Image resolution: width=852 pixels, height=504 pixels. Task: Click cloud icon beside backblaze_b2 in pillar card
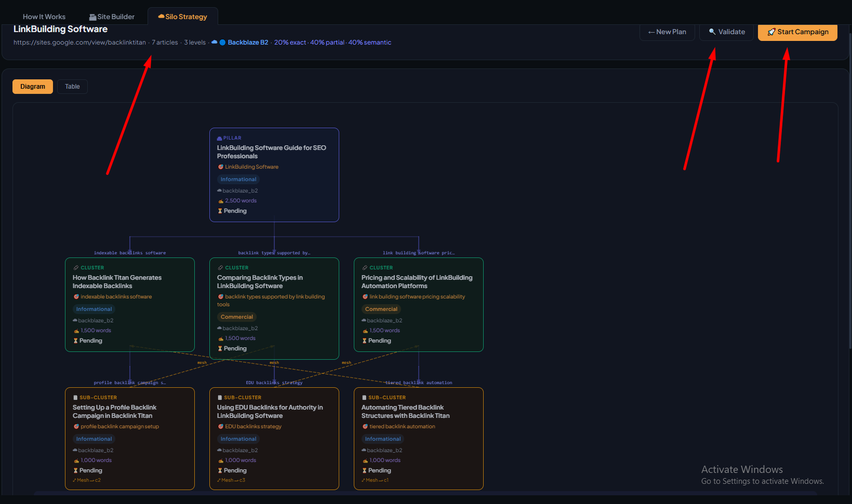pos(219,191)
